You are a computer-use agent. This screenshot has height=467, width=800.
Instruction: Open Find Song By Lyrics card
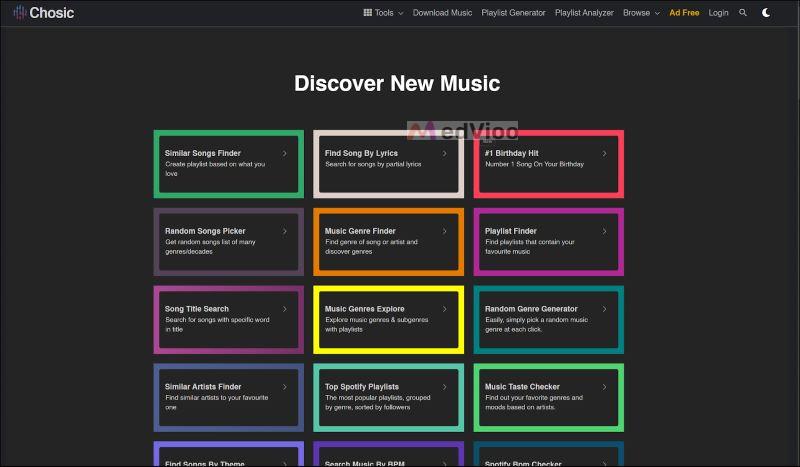click(388, 164)
